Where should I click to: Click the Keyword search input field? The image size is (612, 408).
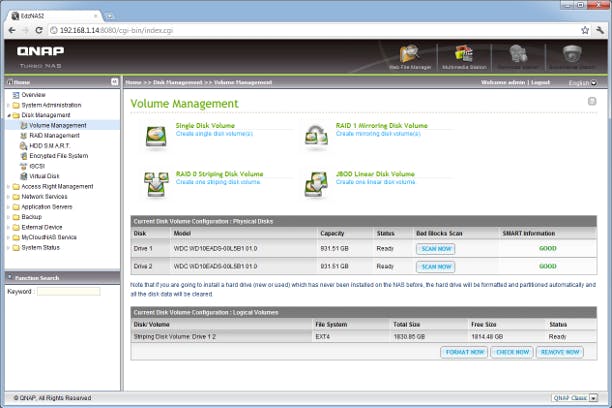(x=69, y=292)
